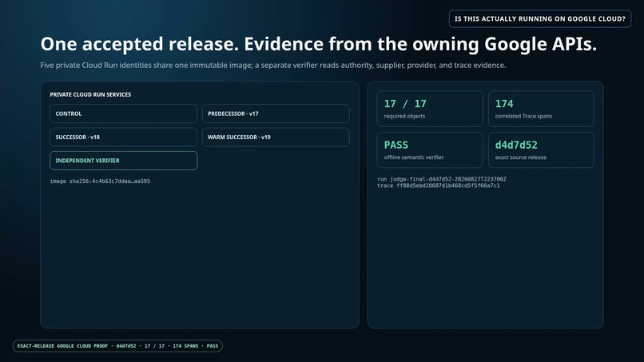Viewport: 644px width, 362px height.
Task: Click the 'PRIVATE CLOUD RUN SERVICES' heading
Action: coord(90,94)
